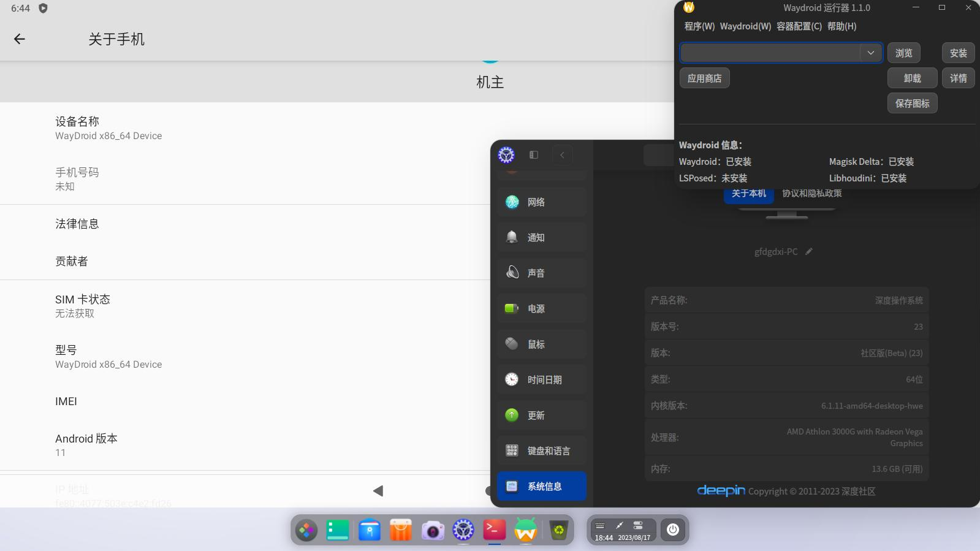Open 键盘和语言 settings in control center
This screenshot has width=980, height=551.
pyautogui.click(x=542, y=451)
